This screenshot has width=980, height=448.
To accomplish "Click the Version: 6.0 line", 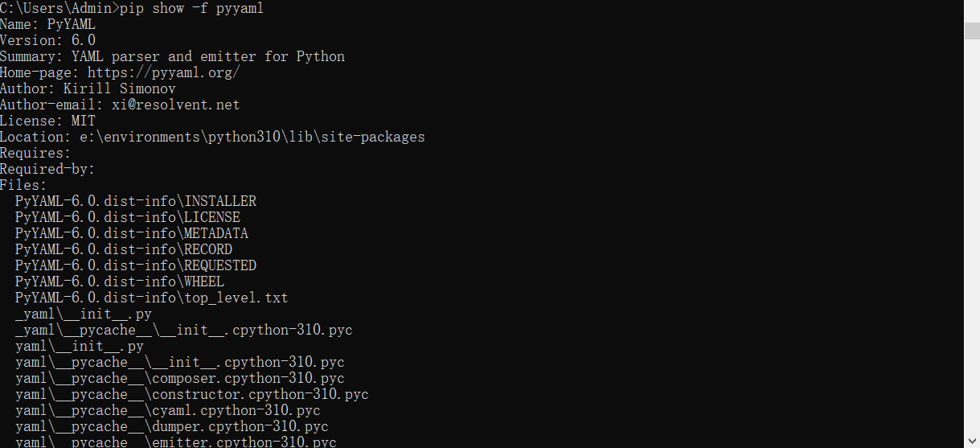I will (47, 40).
